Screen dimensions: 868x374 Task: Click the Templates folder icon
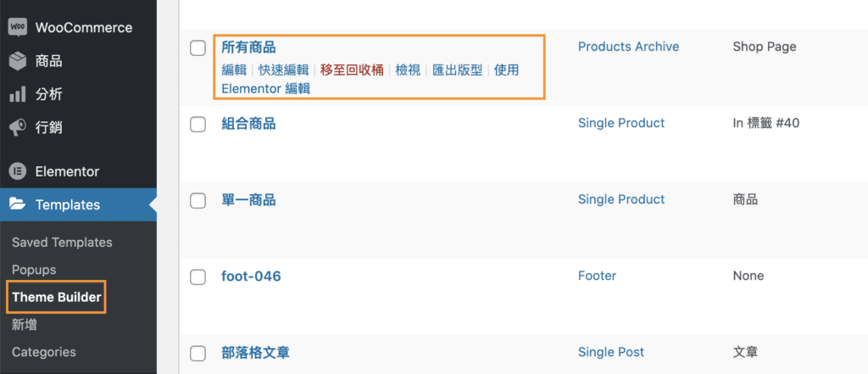(x=17, y=204)
